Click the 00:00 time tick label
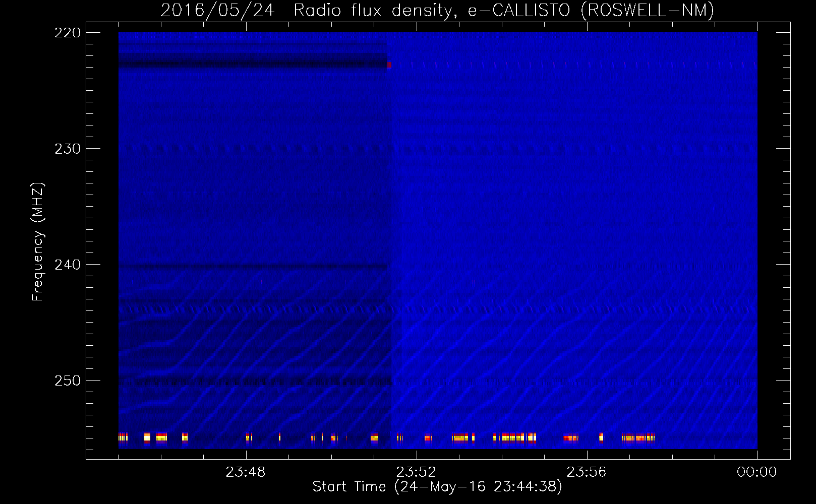This screenshot has height=504, width=816. [757, 472]
